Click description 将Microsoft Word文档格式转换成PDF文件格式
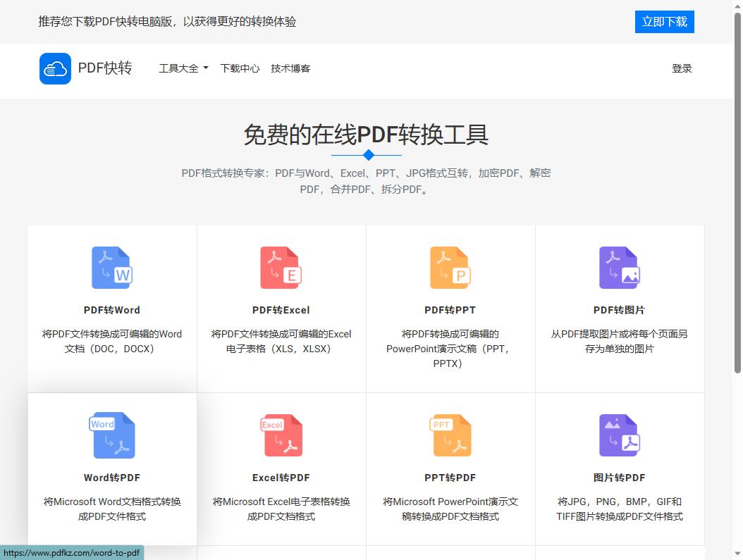The height and width of the screenshot is (560, 743). (112, 509)
